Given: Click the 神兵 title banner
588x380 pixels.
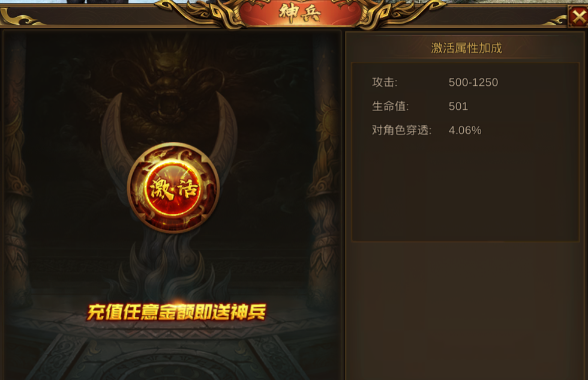Looking at the screenshot, I should pyautogui.click(x=300, y=13).
